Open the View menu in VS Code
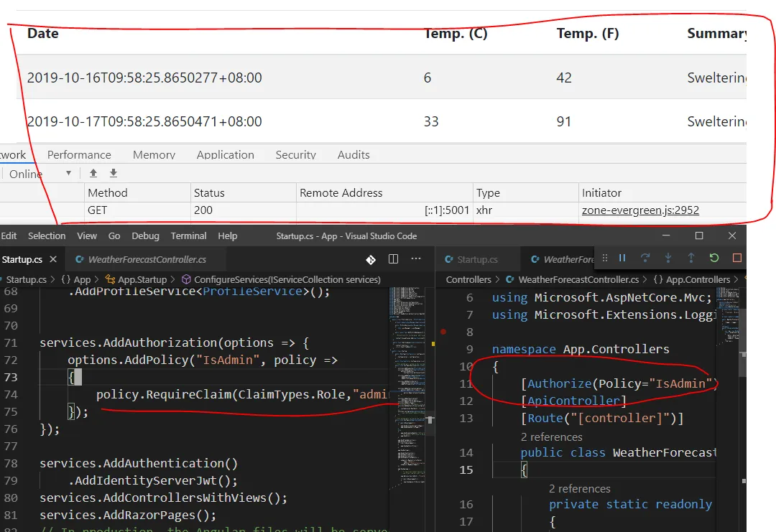Image resolution: width=776 pixels, height=532 pixels. 87,235
